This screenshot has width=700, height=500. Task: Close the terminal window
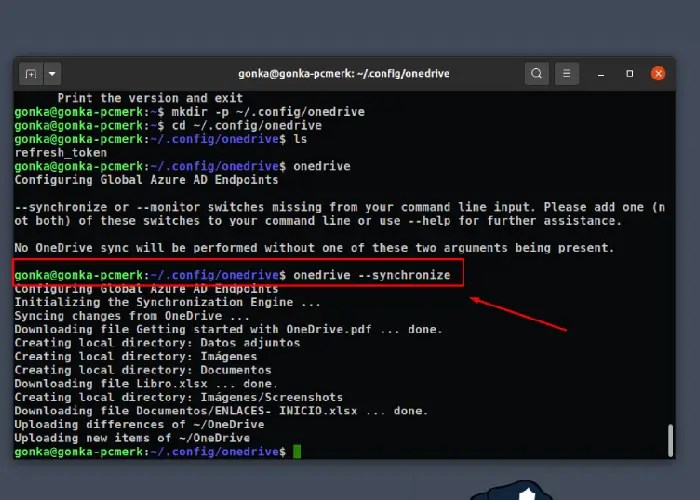click(658, 73)
